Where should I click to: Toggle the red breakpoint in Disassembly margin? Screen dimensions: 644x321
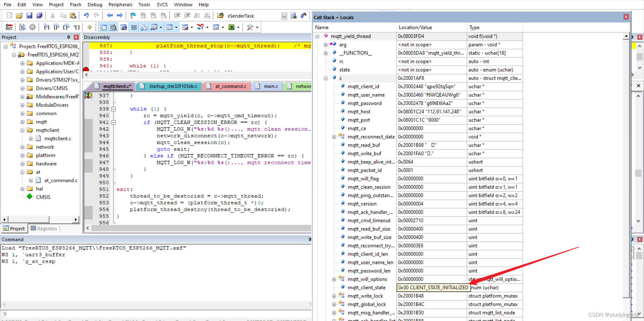[x=86, y=69]
